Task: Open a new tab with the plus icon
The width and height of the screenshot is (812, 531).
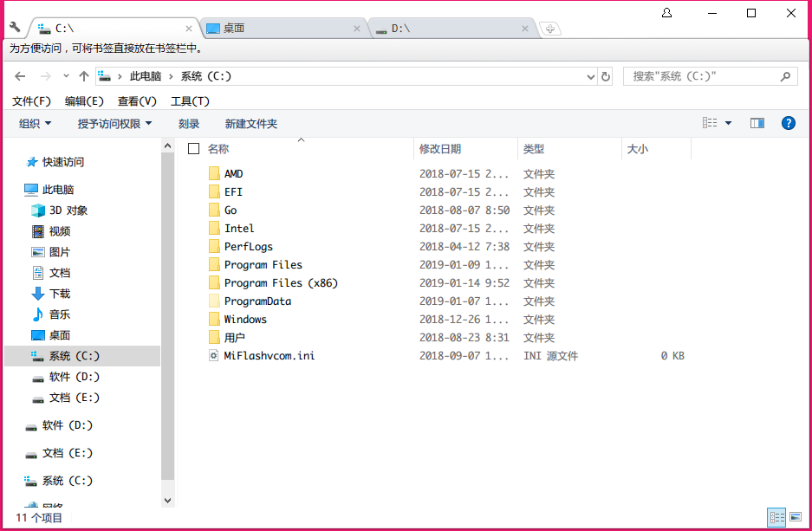Action: pos(551,28)
